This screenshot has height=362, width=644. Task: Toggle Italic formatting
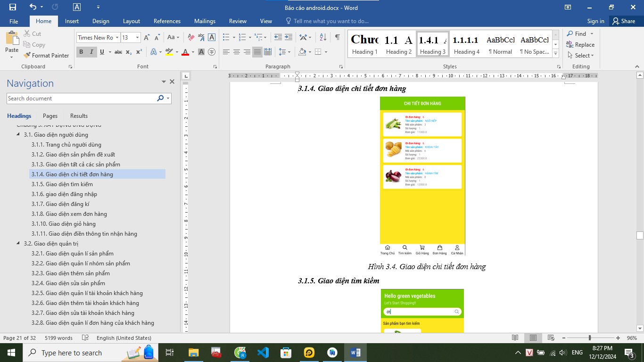91,52
